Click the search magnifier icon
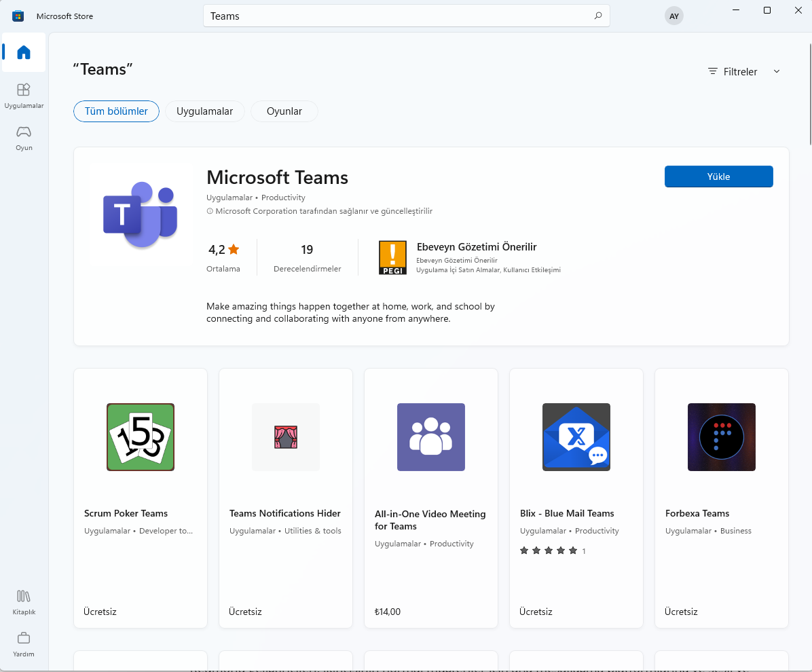The image size is (812, 672). click(x=597, y=15)
